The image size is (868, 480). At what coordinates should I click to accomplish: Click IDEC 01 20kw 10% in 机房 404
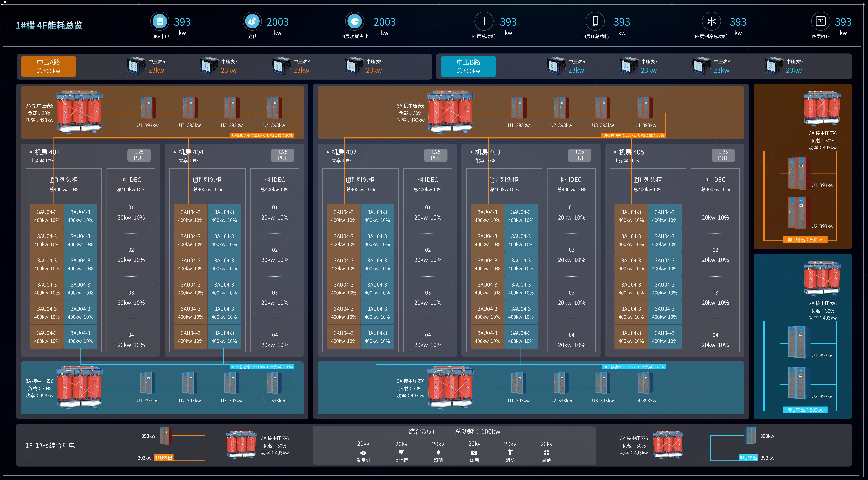click(275, 213)
